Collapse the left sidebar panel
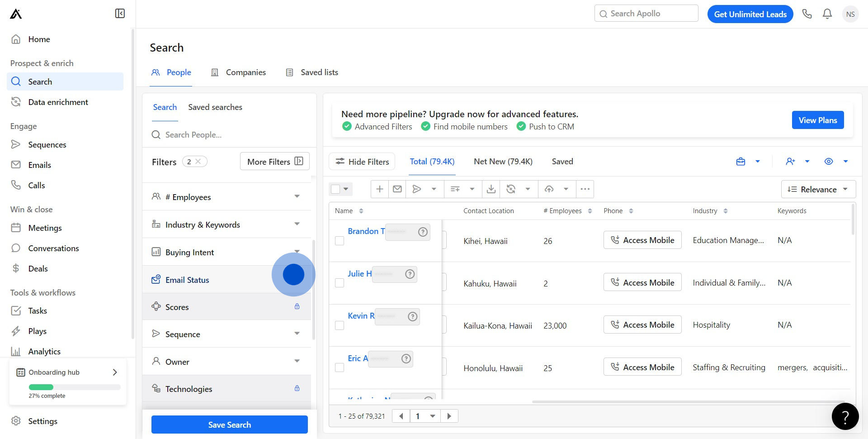This screenshot has width=868, height=439. tap(120, 14)
